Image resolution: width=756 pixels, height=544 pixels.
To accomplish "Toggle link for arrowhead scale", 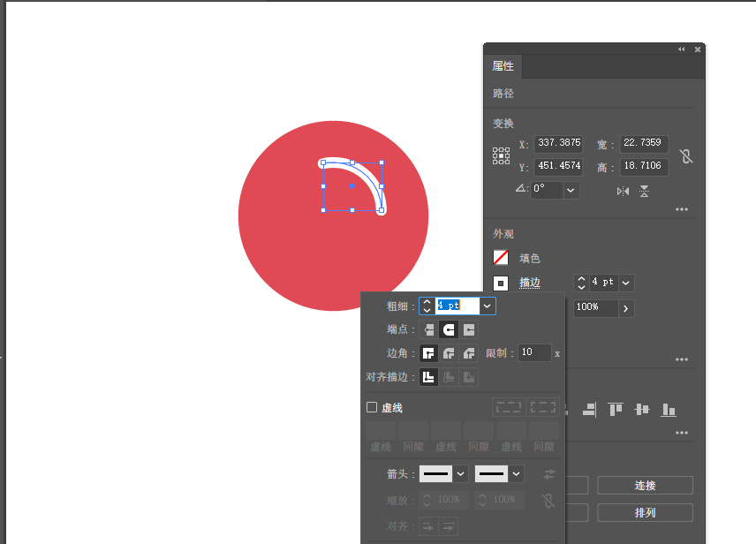I will 548,501.
